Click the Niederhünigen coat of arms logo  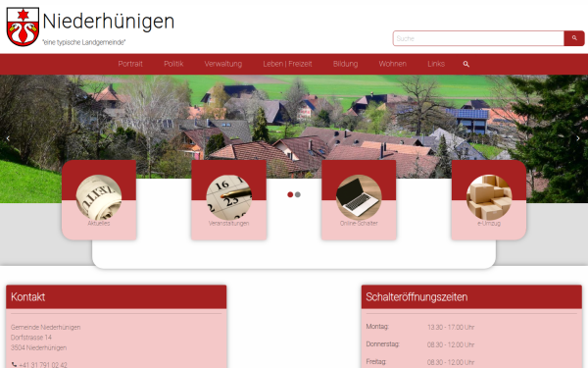click(23, 26)
